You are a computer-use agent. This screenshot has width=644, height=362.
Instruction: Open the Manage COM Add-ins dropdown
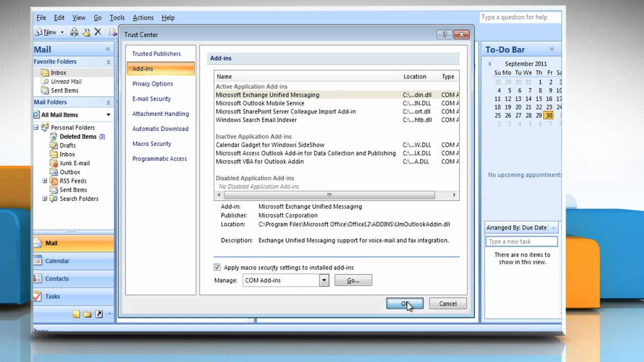click(324, 280)
